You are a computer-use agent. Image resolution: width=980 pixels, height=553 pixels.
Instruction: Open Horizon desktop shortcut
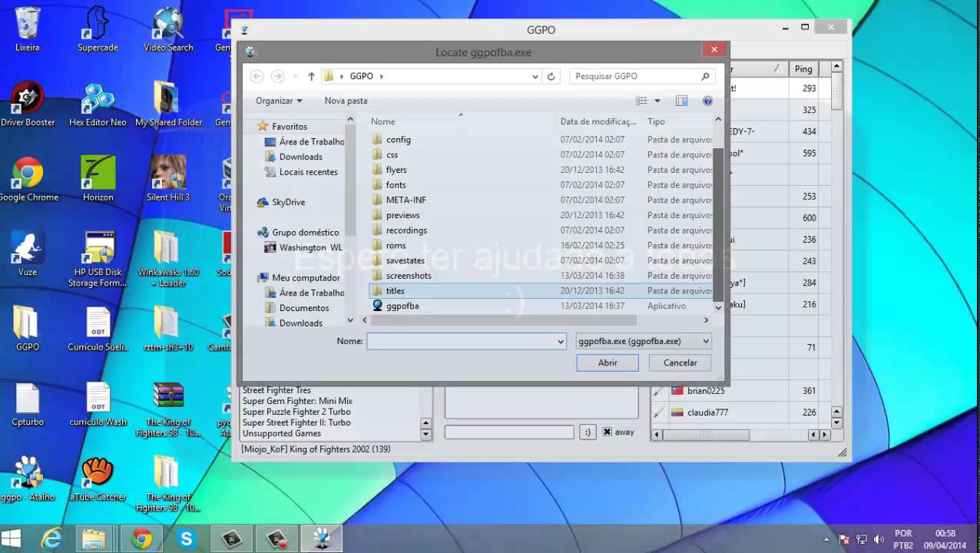coord(98,180)
